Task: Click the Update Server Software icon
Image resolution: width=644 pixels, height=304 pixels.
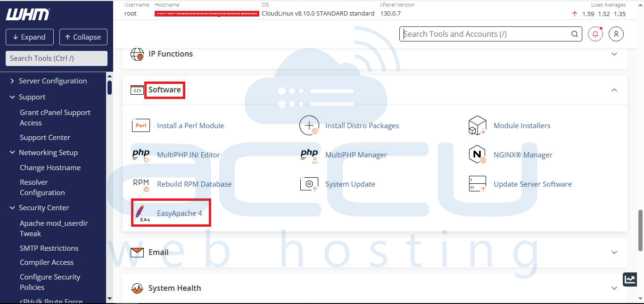Action: coord(477,184)
